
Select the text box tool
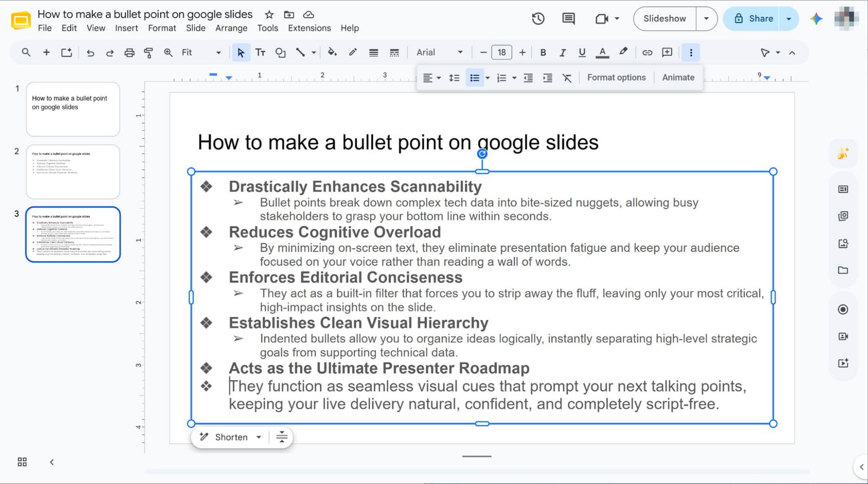click(x=260, y=53)
